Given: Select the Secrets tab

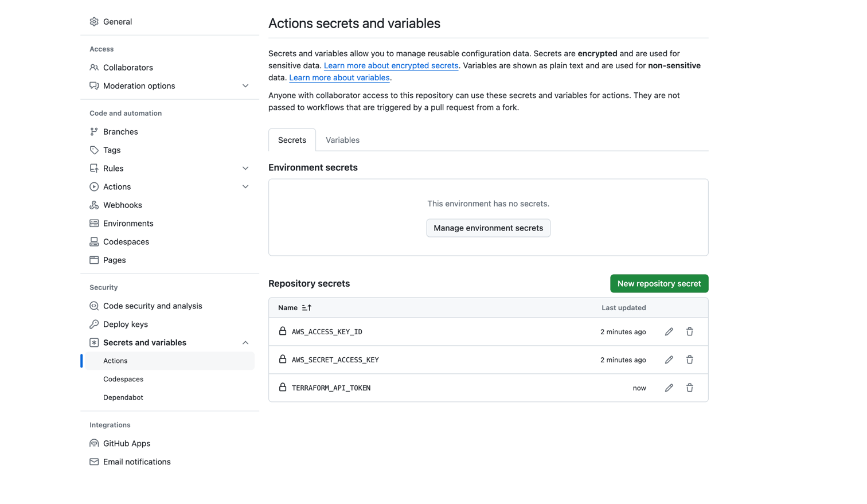Looking at the screenshot, I should click(292, 140).
